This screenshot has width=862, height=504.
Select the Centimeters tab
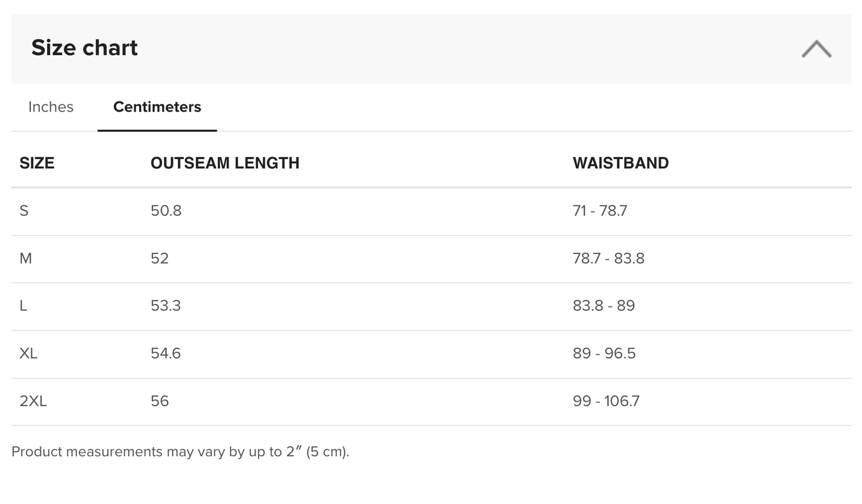coord(157,107)
